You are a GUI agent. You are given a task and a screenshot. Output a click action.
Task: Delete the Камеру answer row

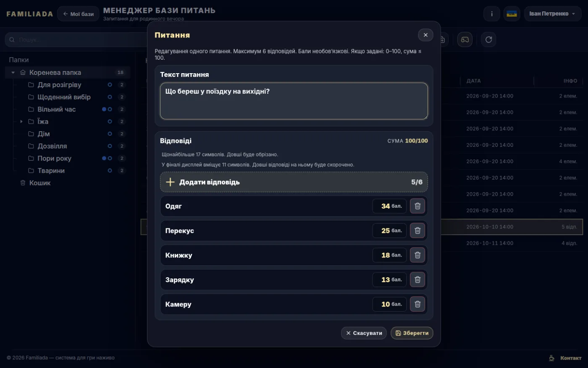click(x=417, y=304)
